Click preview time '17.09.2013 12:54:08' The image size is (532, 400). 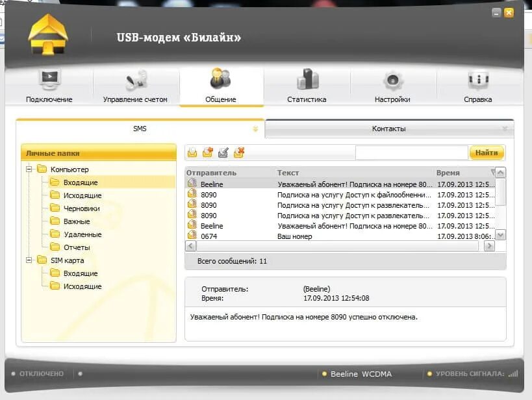point(336,298)
